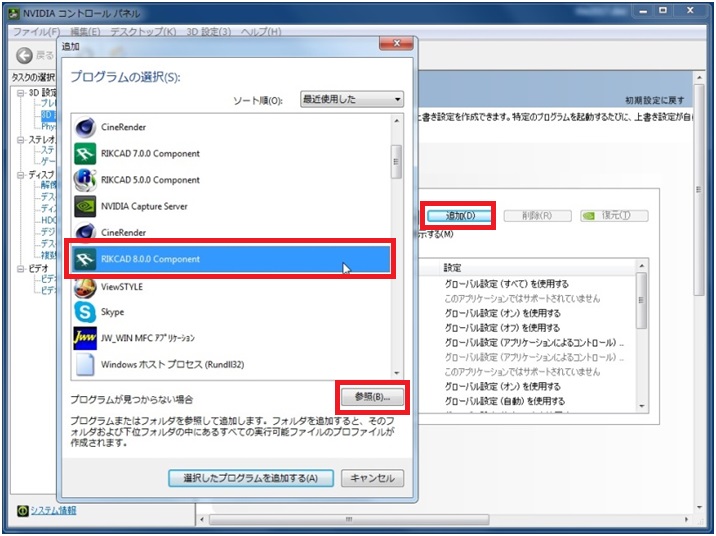Open the ヘルプ(H) menu
Image resolution: width=716 pixels, height=536 pixels.
pos(261,32)
